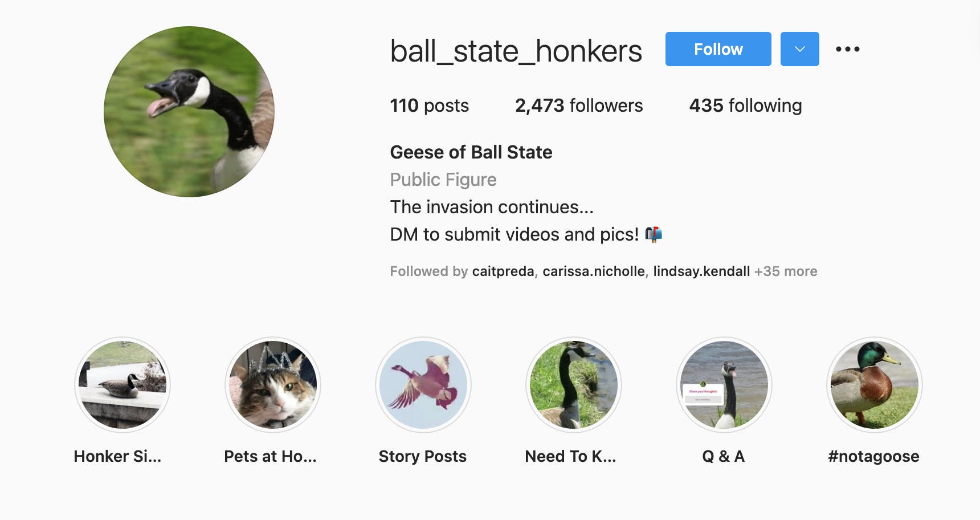Visit lindsay.kendall's profile link
Screen dimensions: 980x520
[701, 271]
